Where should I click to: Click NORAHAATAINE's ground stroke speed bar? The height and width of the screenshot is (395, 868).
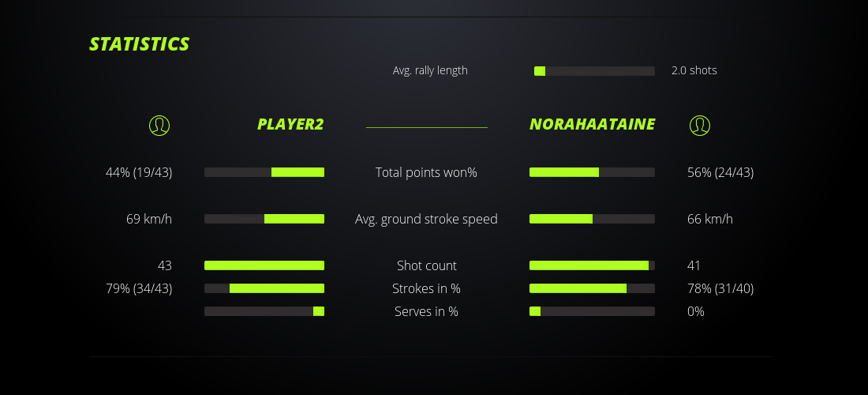click(592, 219)
